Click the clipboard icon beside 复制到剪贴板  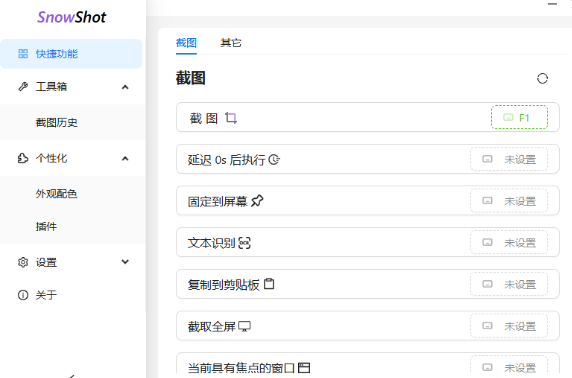(269, 284)
